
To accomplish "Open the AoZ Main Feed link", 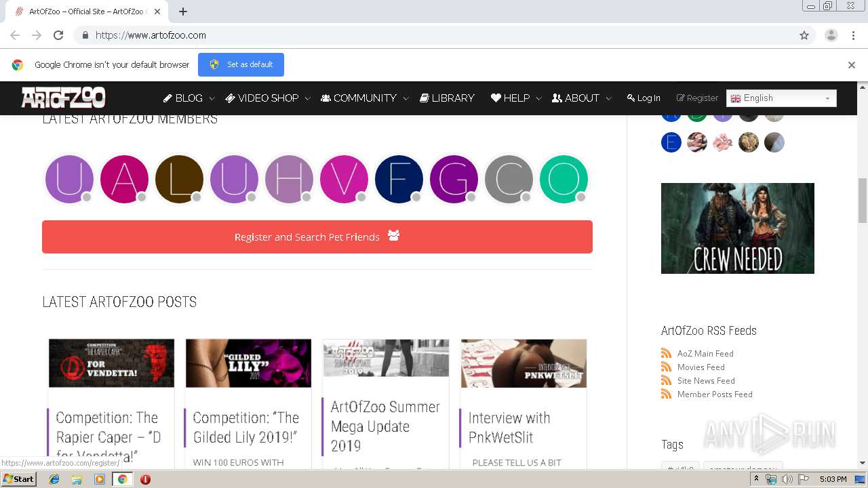I will pyautogui.click(x=705, y=353).
